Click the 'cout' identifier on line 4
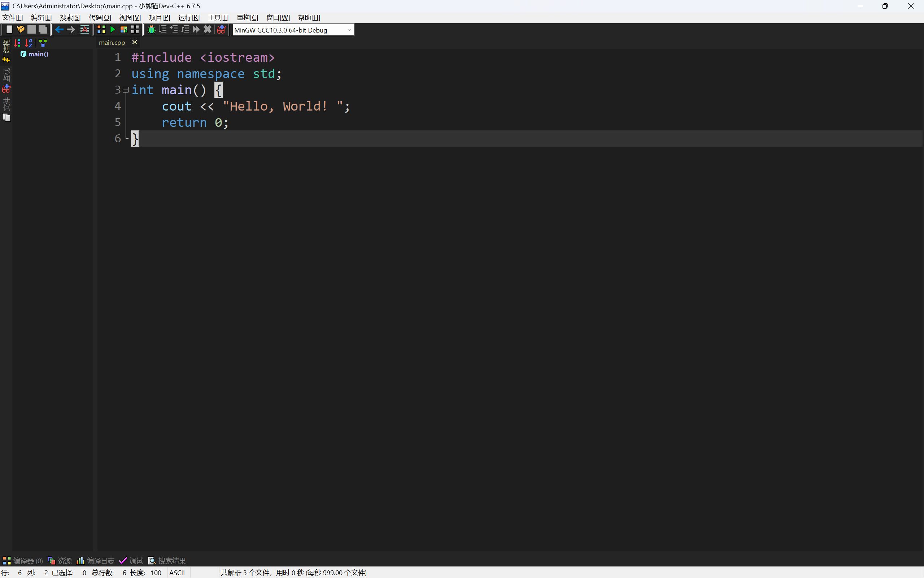Viewport: 924px width, 578px height. [177, 106]
